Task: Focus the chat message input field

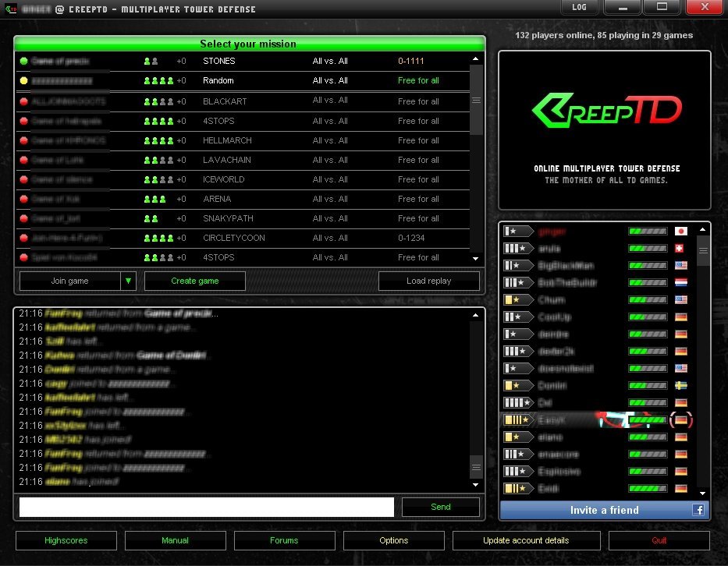Action: click(207, 507)
